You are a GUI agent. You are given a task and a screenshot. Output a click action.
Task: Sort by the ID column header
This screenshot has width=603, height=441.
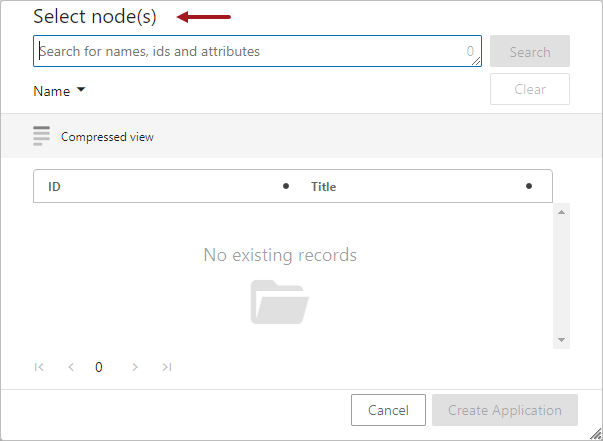[x=54, y=186]
